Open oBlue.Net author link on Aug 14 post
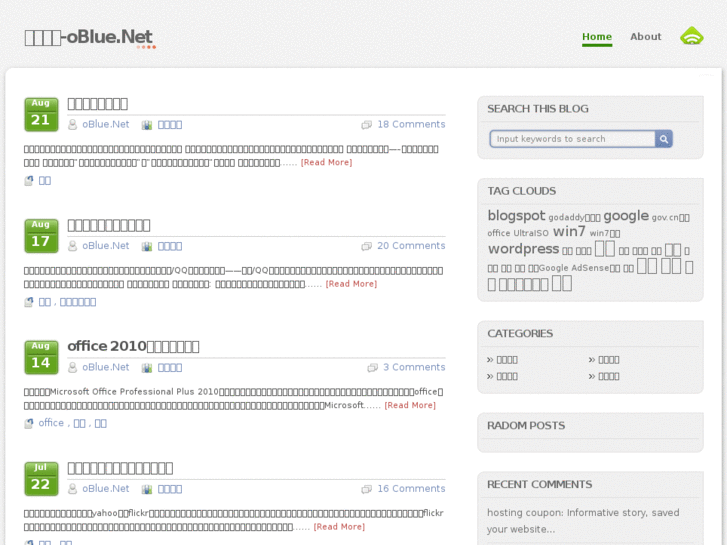Screen dimensions: 727x545 tap(106, 367)
